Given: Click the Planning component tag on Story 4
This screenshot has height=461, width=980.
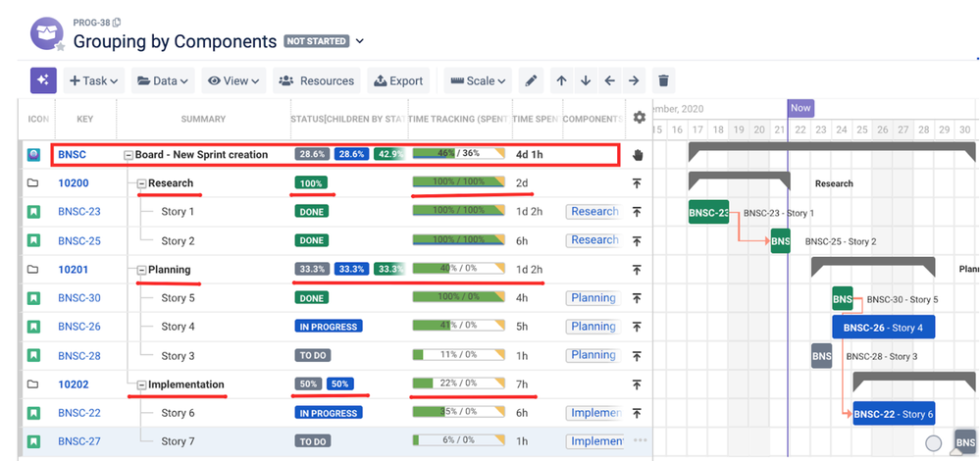Looking at the screenshot, I should click(593, 327).
